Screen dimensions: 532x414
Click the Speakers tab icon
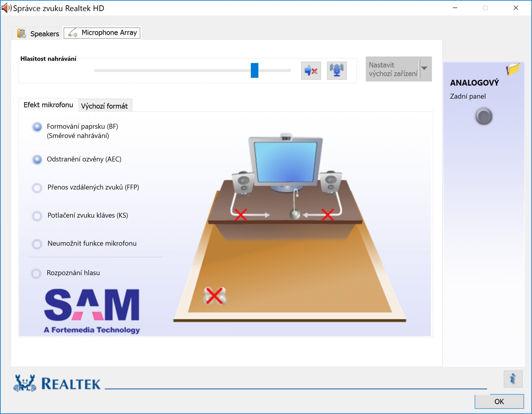pyautogui.click(x=22, y=33)
